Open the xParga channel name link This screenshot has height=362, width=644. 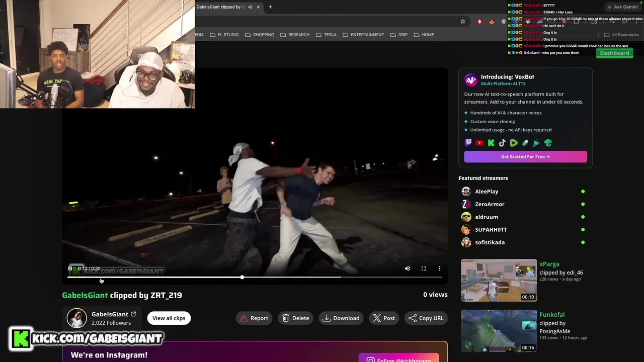(549, 264)
